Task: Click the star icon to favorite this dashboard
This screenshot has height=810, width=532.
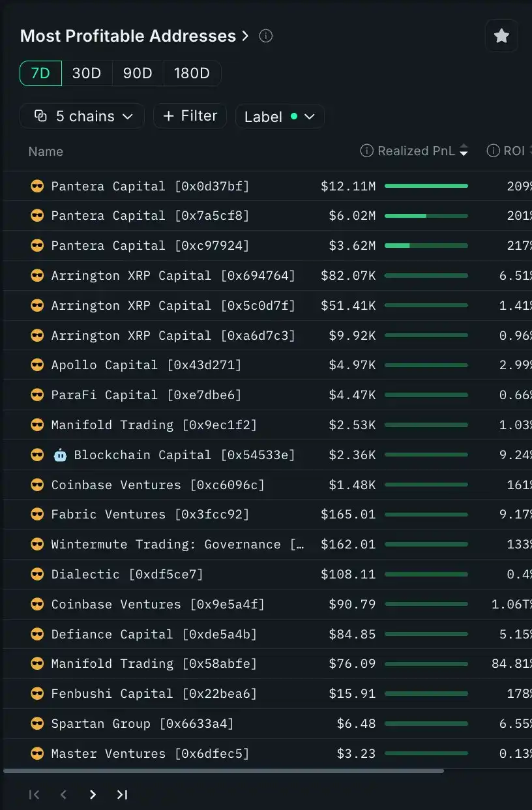Action: click(501, 36)
